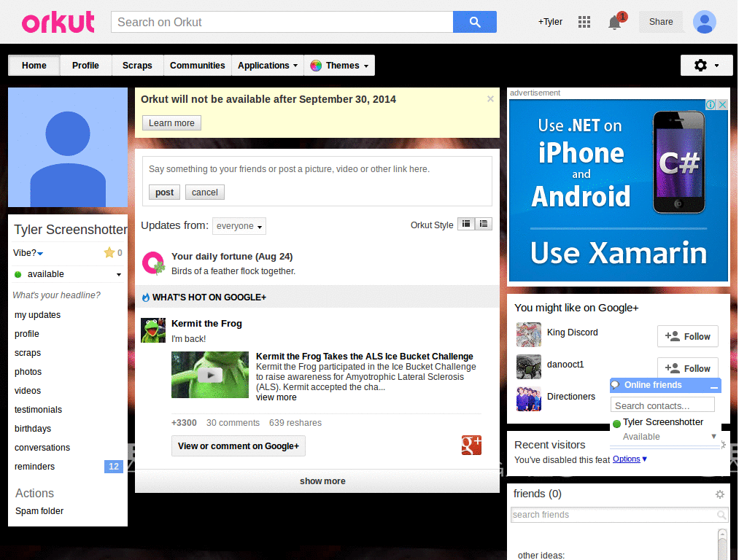Click the Search contacts field
The image size is (747, 560).
point(662,405)
